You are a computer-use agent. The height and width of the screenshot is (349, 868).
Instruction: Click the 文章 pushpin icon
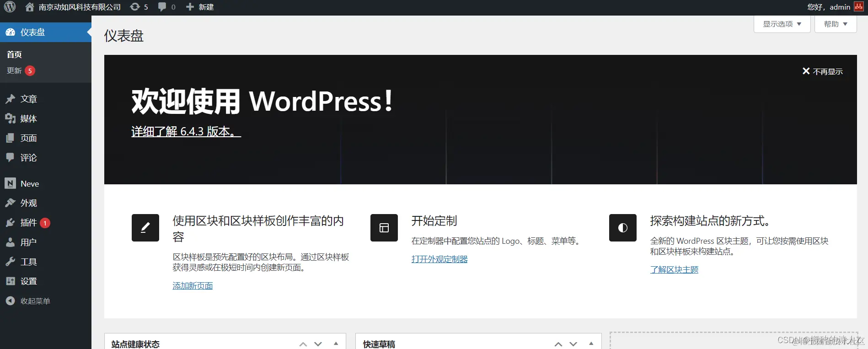point(10,99)
